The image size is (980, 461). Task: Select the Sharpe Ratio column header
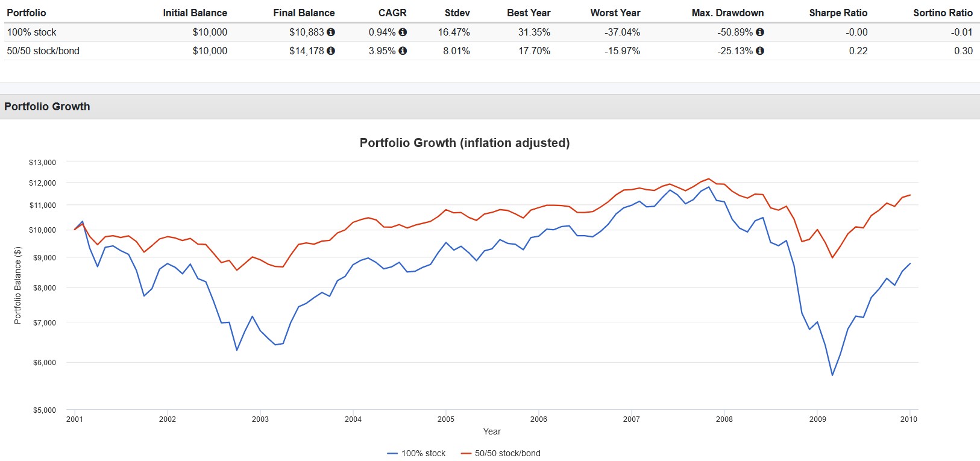(838, 13)
